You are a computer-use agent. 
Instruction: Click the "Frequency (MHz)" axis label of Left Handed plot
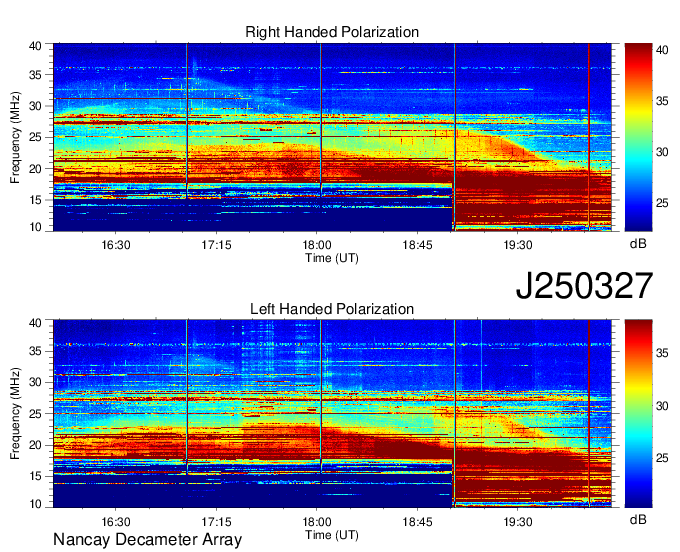[x=15, y=414]
